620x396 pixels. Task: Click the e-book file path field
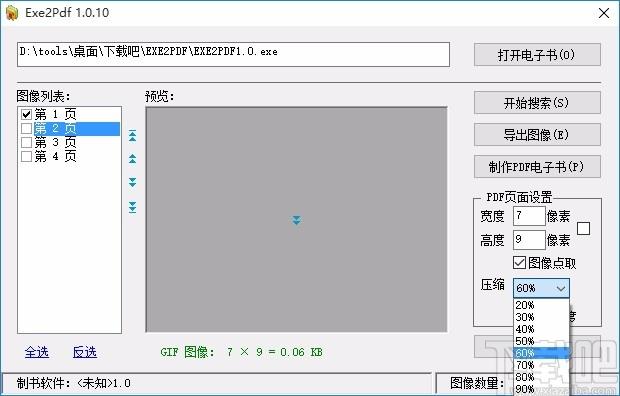click(x=233, y=54)
